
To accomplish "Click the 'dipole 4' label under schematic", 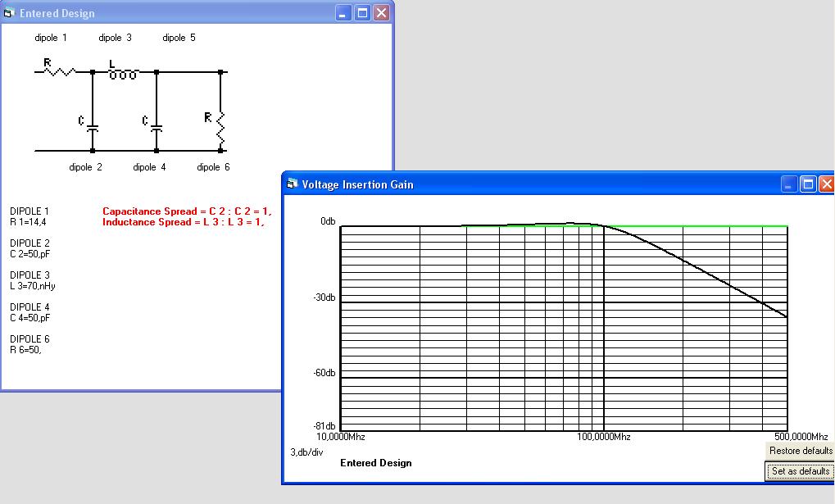I will pyautogui.click(x=149, y=166).
